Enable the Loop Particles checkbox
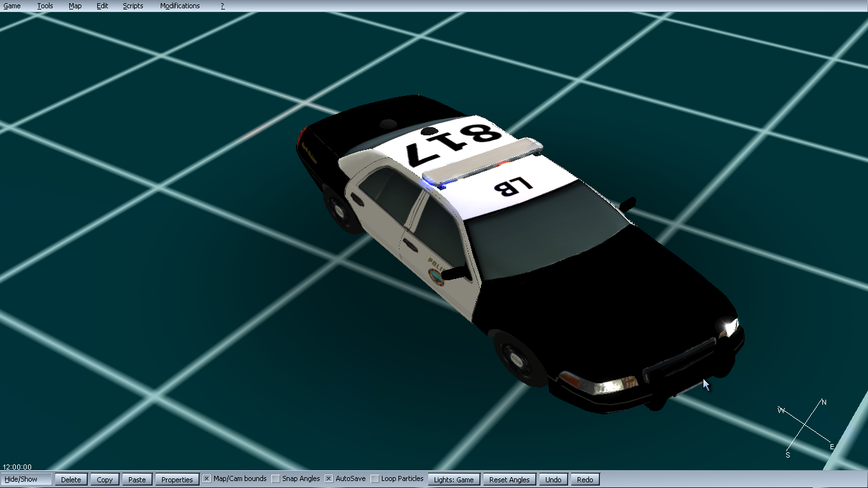 click(375, 478)
